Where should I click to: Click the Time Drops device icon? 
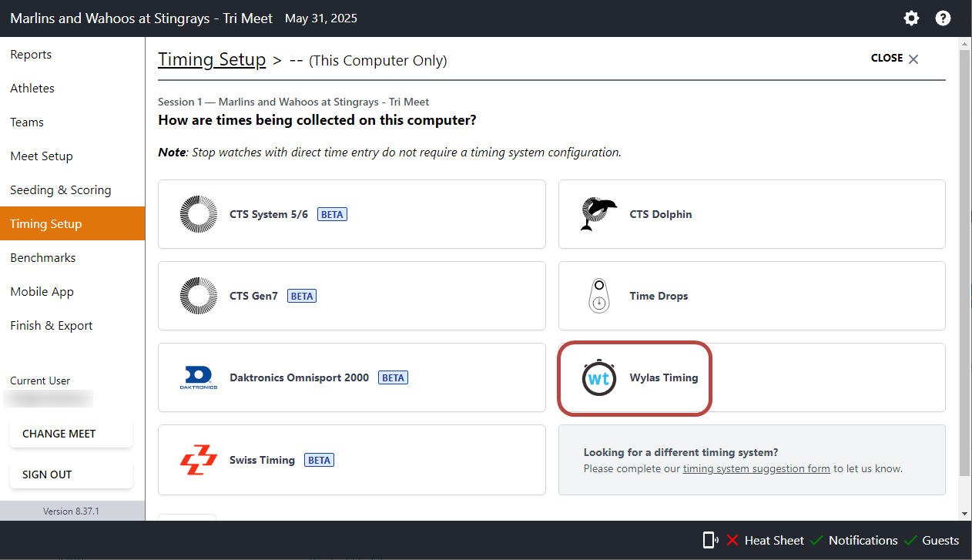pos(598,296)
